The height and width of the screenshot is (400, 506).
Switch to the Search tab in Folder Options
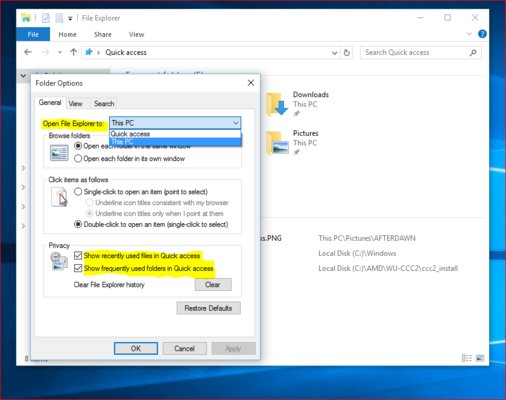(x=104, y=104)
